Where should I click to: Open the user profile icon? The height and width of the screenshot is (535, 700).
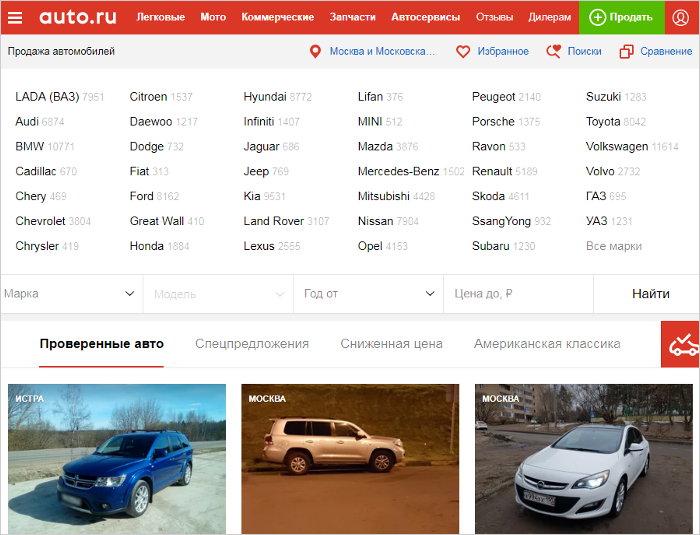680,17
